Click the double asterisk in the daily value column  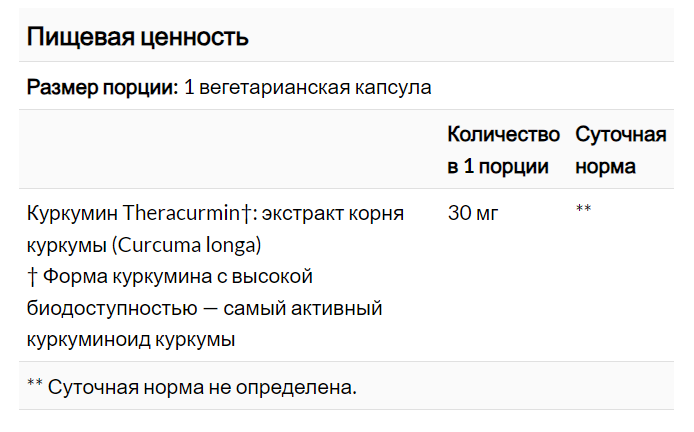tap(583, 208)
